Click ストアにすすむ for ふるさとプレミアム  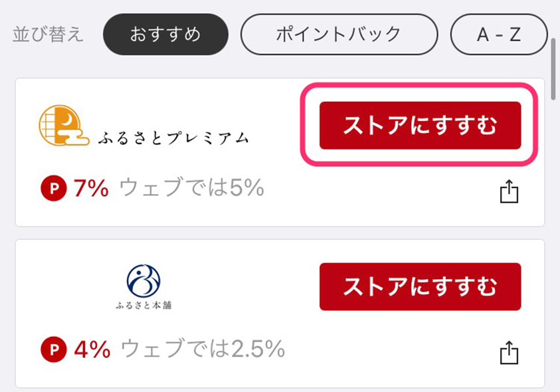tap(420, 126)
